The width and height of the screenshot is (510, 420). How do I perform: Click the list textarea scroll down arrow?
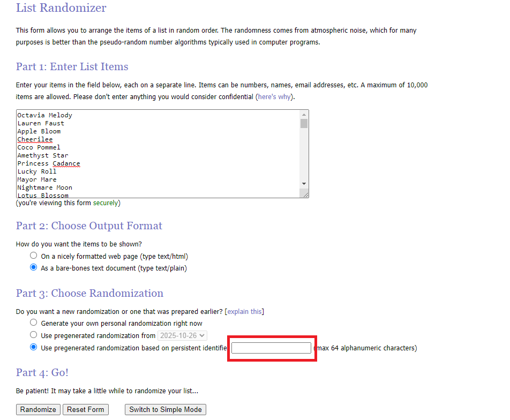pos(304,184)
